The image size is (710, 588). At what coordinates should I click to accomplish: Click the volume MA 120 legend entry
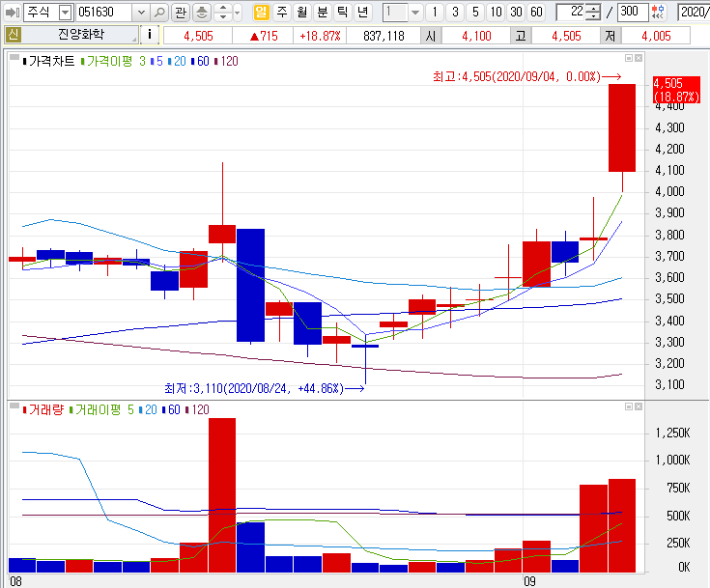(197, 409)
